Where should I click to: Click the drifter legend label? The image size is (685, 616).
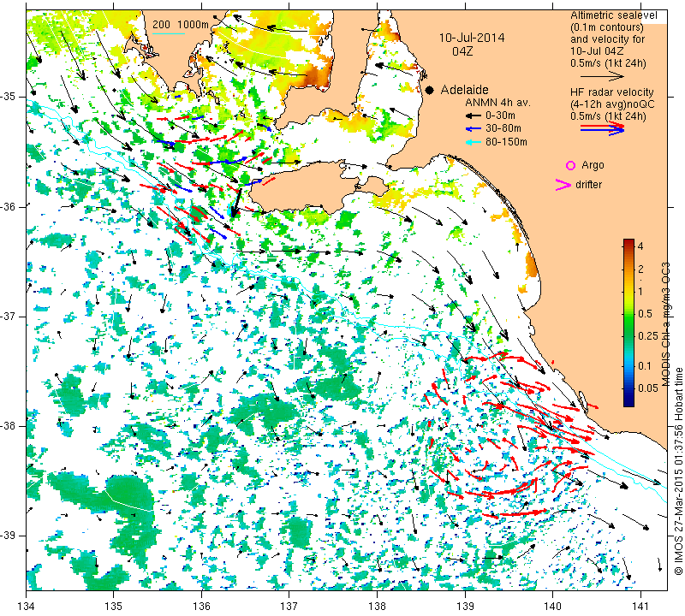(x=588, y=185)
